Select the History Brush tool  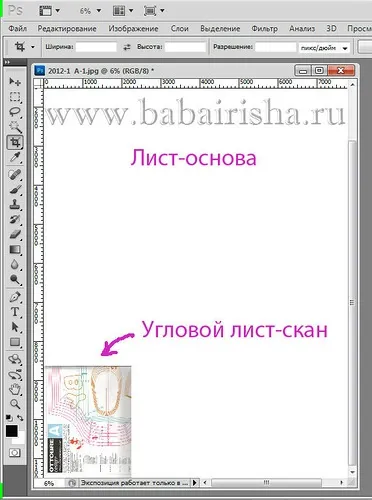tap(15, 219)
